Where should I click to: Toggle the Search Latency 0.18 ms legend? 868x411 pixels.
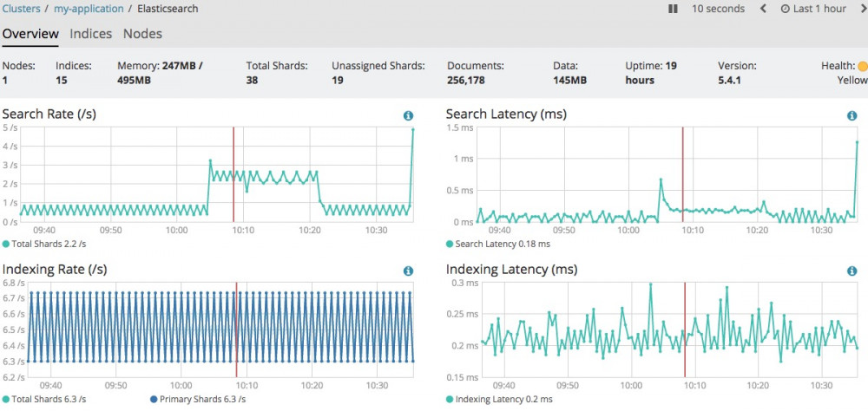click(x=497, y=244)
